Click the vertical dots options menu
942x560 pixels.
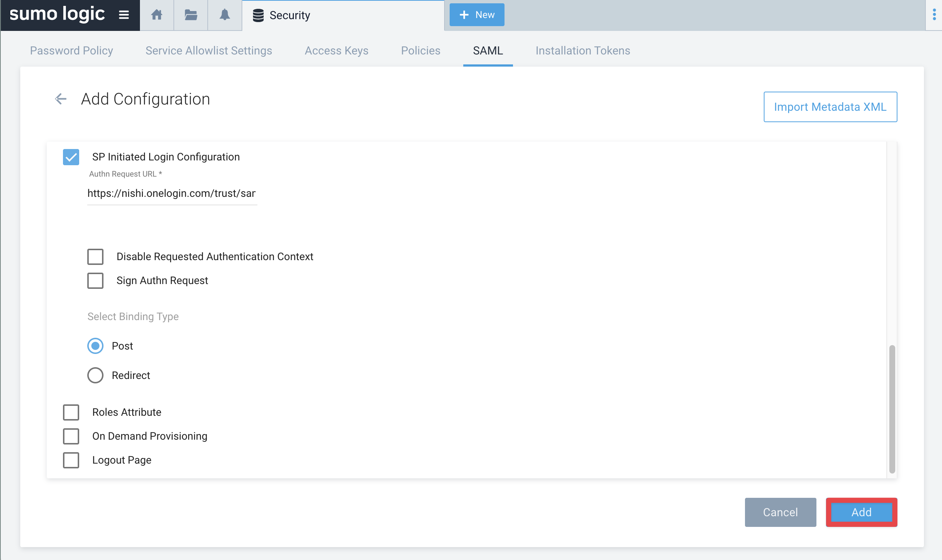tap(934, 15)
